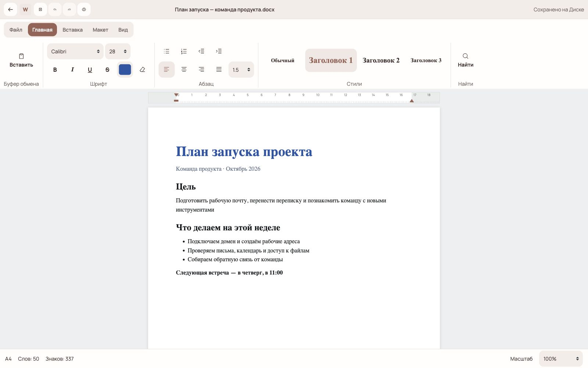Click the subtitle Команда продукта · Октябрь 2026
Viewport: 588px width, 368px height.
pos(218,169)
